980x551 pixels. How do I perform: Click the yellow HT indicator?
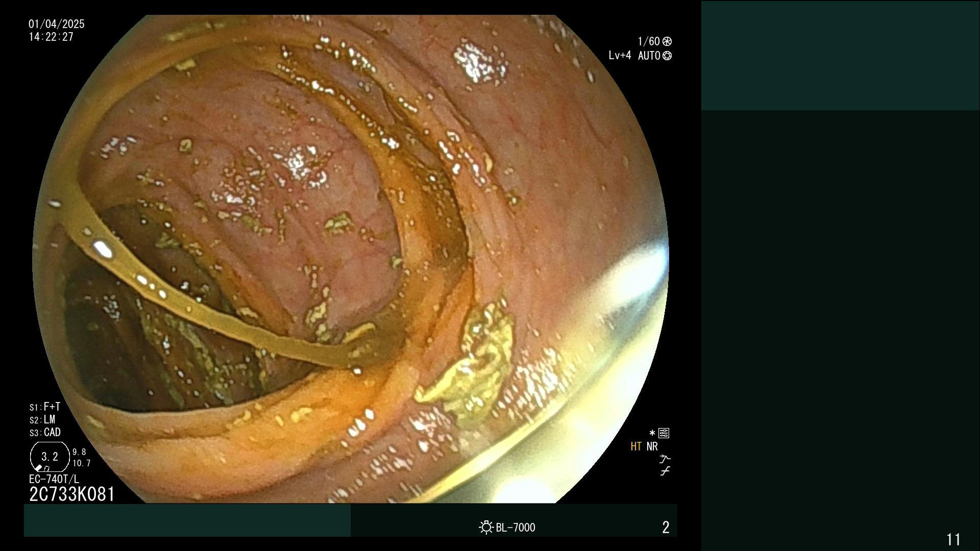(636, 446)
